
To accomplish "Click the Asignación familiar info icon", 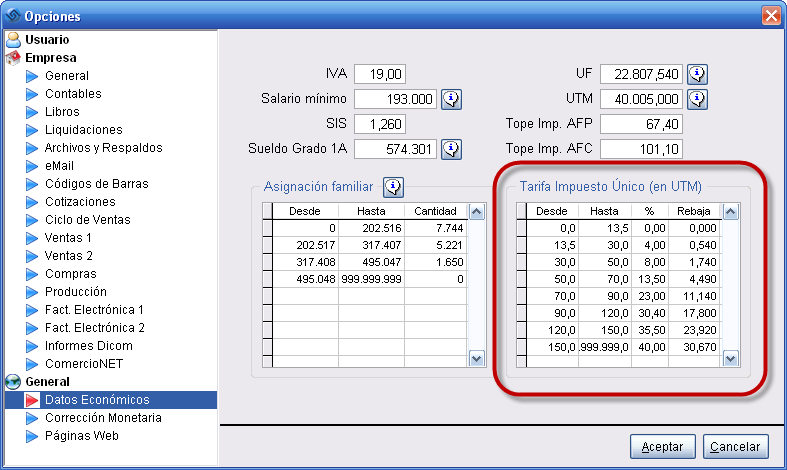I will click(393, 187).
